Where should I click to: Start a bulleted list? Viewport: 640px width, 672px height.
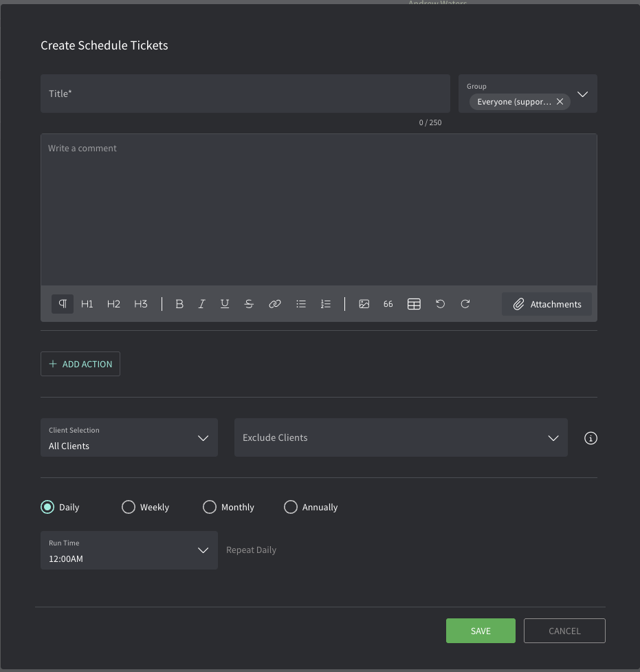301,304
